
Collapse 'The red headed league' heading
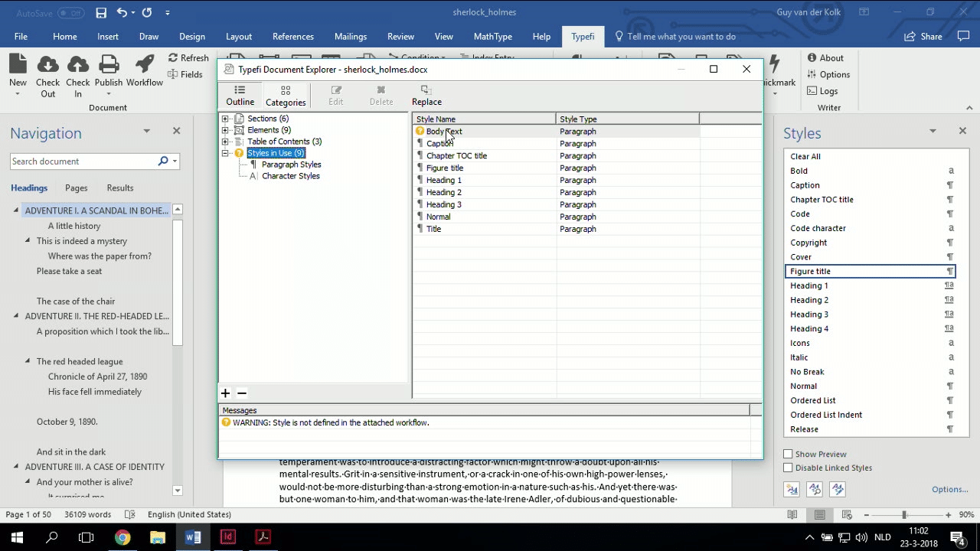(x=28, y=361)
